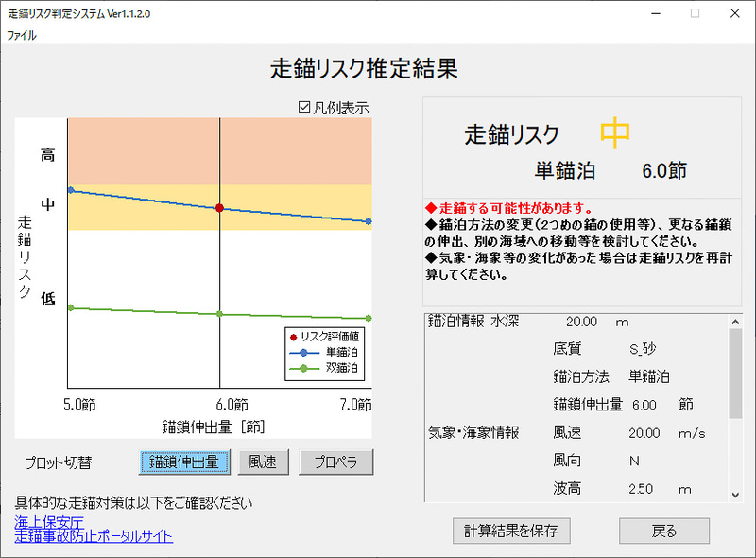Click the scrollbar down arrow in info panel
Image resolution: width=756 pixels, height=558 pixels.
[734, 495]
